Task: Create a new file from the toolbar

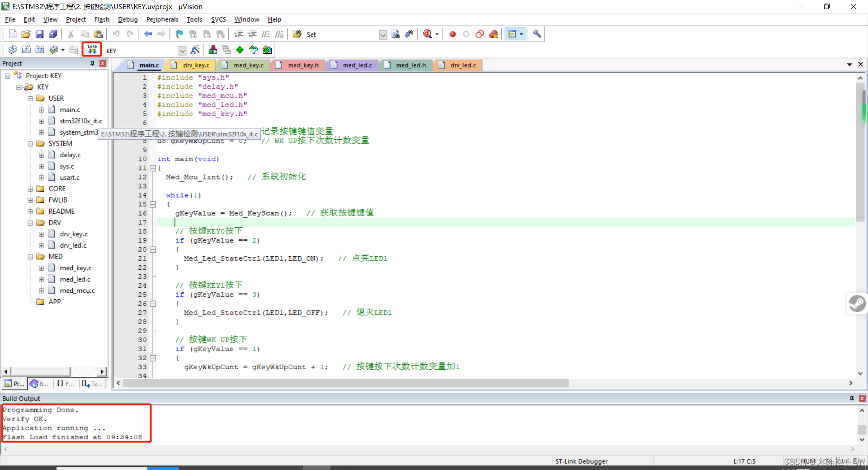Action: coord(13,34)
